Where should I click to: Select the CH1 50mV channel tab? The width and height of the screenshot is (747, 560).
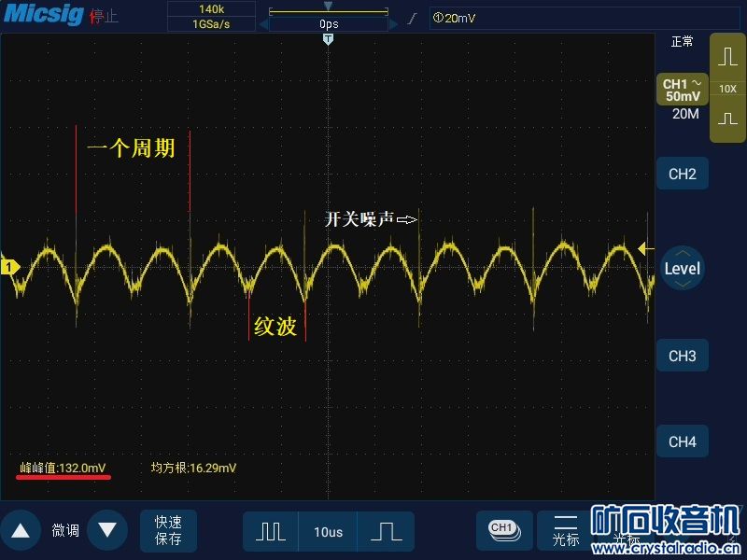click(683, 90)
